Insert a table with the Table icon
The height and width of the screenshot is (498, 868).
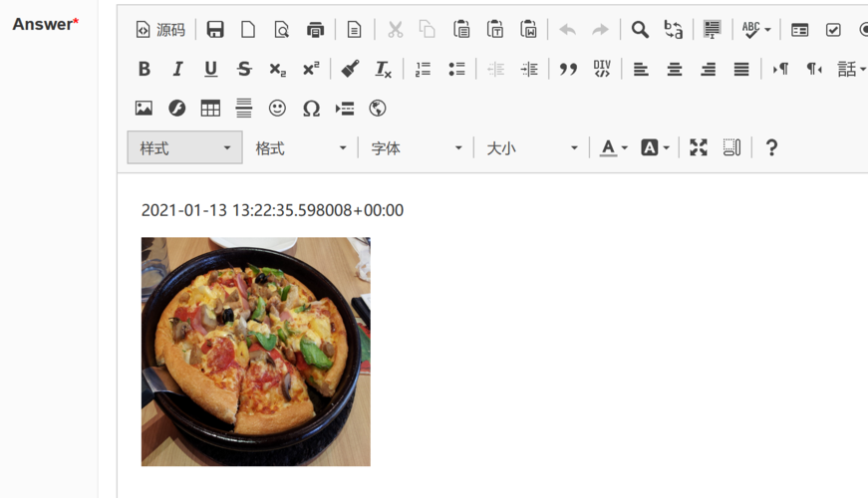coord(210,109)
